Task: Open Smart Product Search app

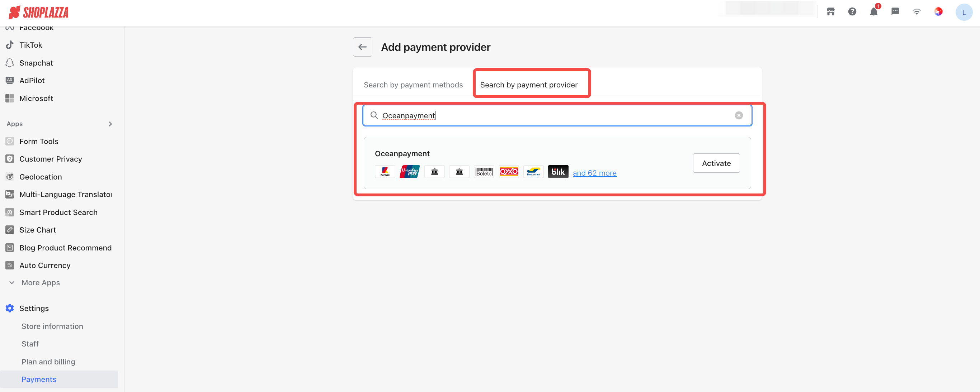Action: click(59, 212)
